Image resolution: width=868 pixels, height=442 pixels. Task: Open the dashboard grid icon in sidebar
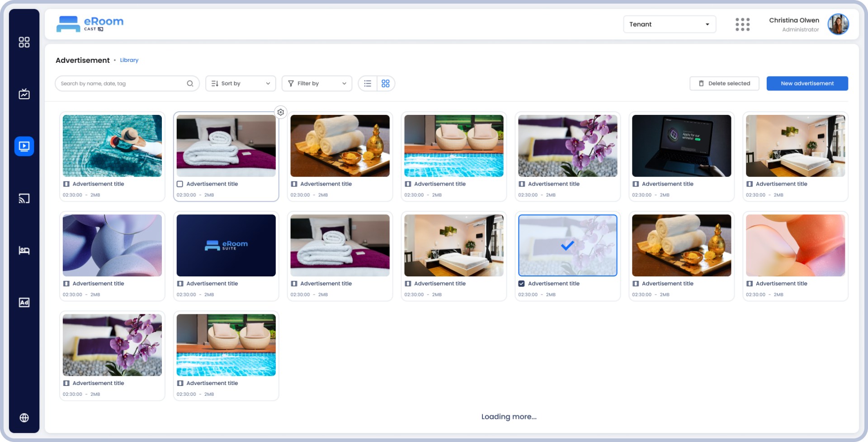(x=24, y=42)
